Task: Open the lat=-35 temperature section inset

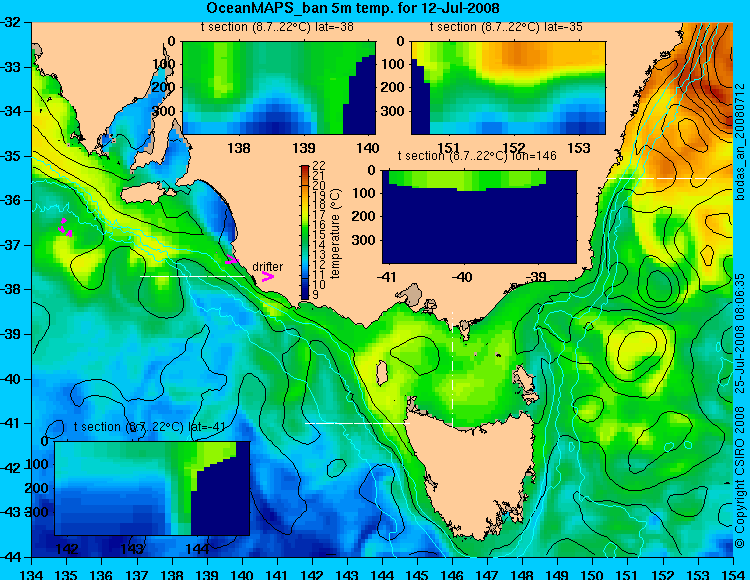Action: pyautogui.click(x=508, y=88)
